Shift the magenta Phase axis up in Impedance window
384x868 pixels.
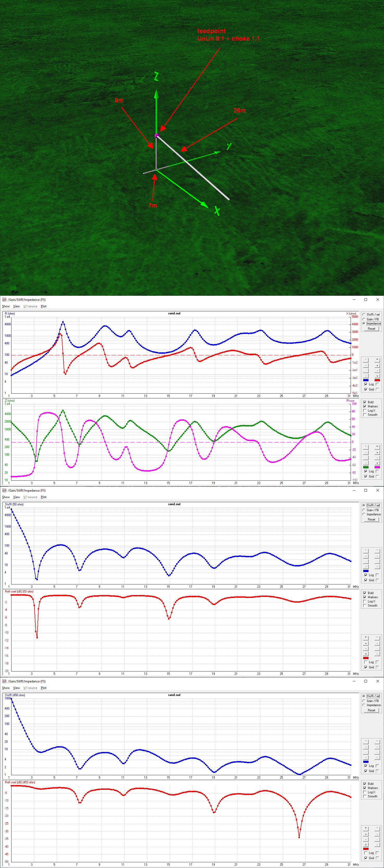[x=377, y=448]
